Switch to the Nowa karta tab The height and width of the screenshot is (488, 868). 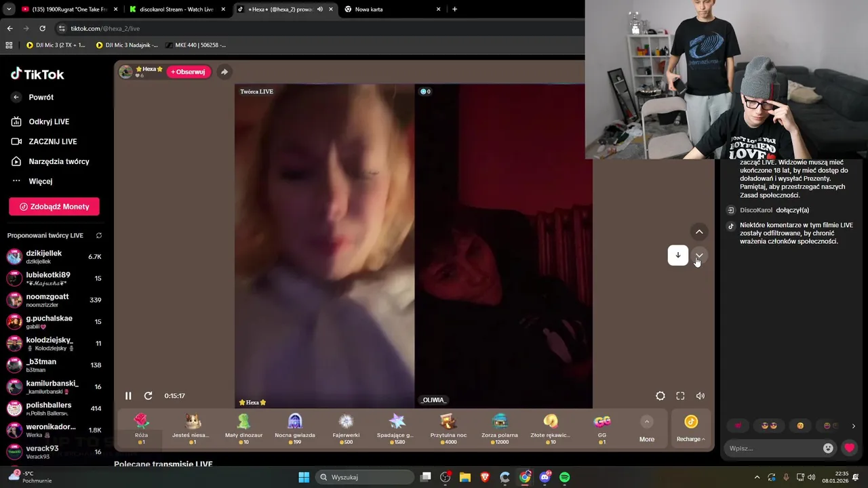392,9
